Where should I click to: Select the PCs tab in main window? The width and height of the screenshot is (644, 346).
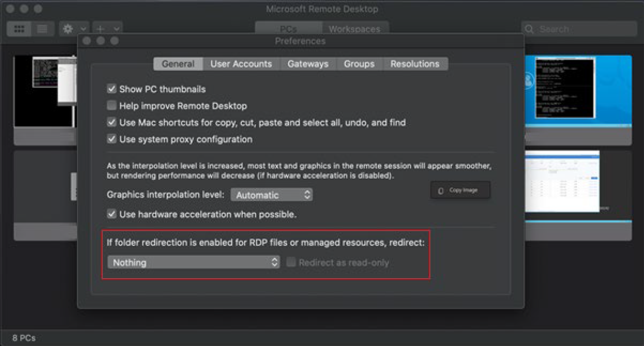click(289, 29)
